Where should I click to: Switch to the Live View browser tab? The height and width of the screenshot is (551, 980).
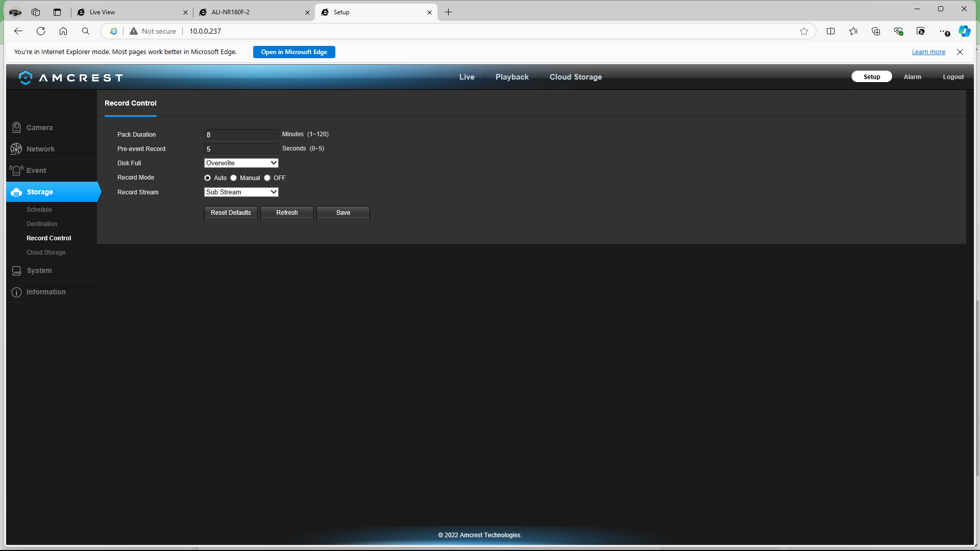pos(132,12)
